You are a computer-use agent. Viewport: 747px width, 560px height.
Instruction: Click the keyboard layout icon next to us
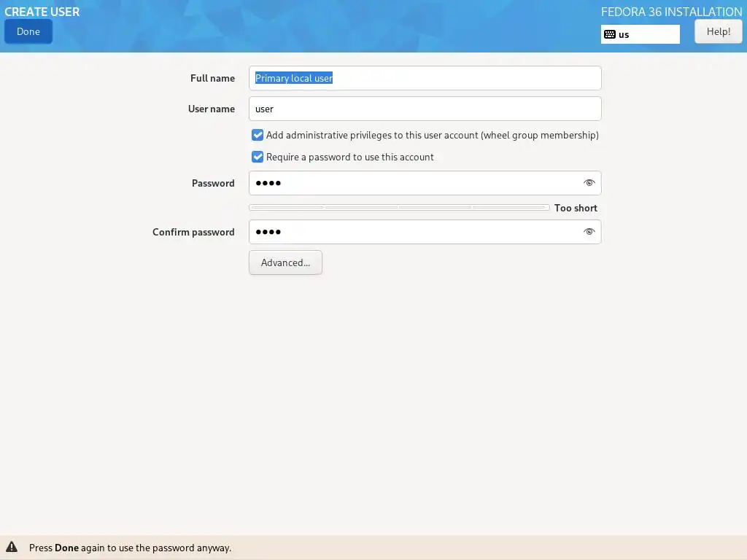click(610, 34)
